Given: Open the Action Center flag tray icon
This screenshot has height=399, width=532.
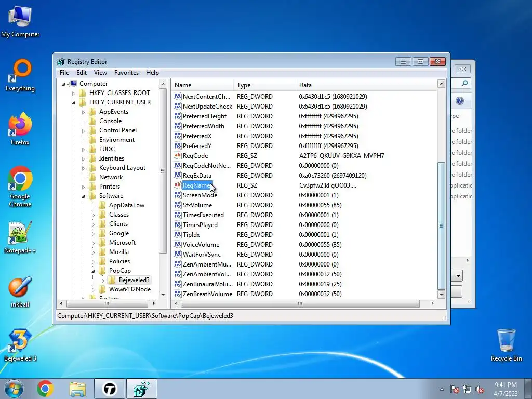Looking at the screenshot, I should [455, 389].
